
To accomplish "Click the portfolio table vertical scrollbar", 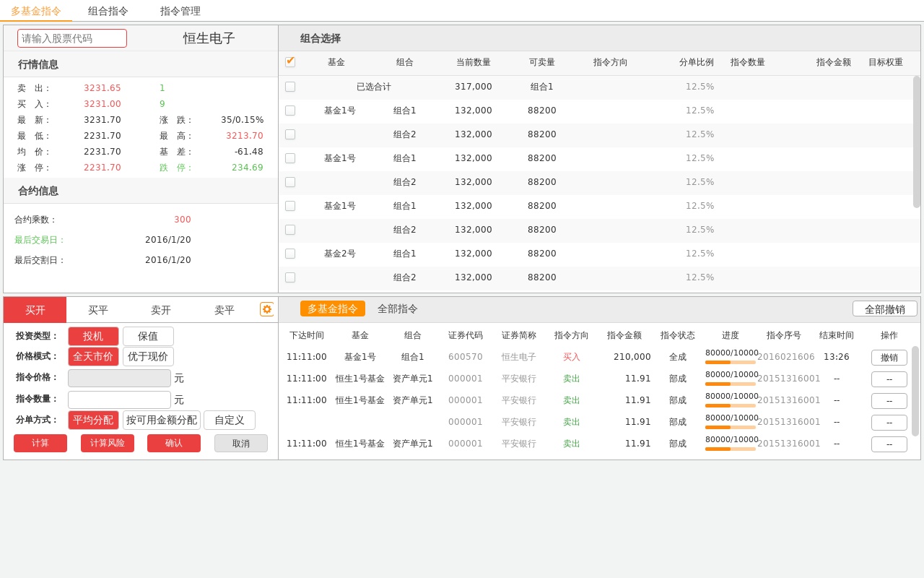I will 917,142.
